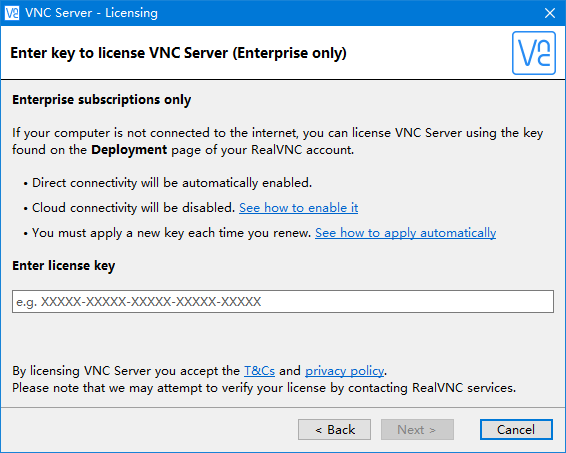This screenshot has height=453, width=566.
Task: Close the VNC Server Licensing dialog
Action: point(550,13)
